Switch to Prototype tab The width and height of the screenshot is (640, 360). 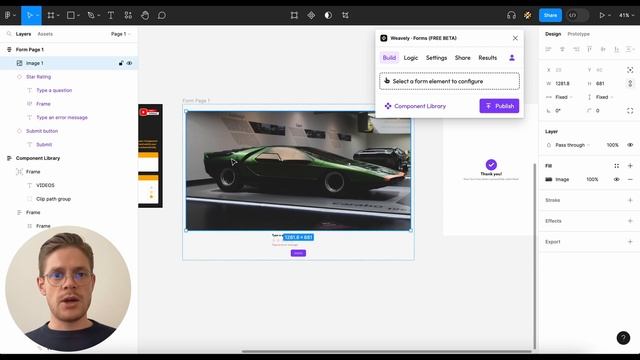(x=578, y=34)
